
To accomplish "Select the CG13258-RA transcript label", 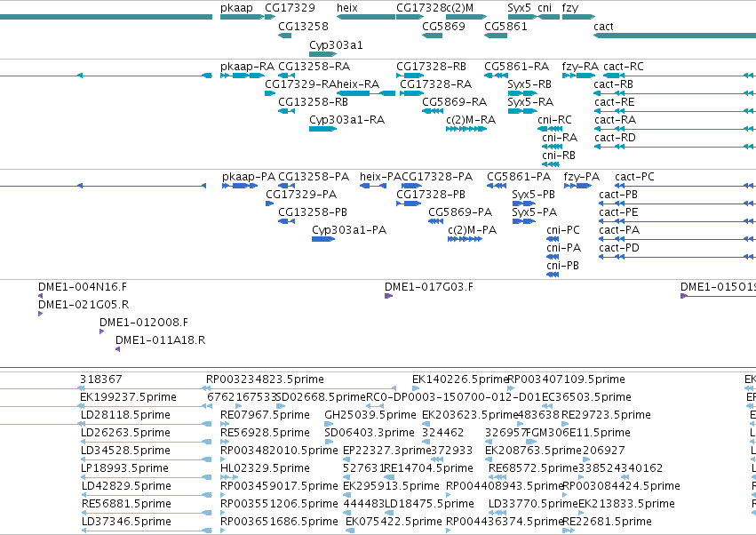I will (x=314, y=66).
